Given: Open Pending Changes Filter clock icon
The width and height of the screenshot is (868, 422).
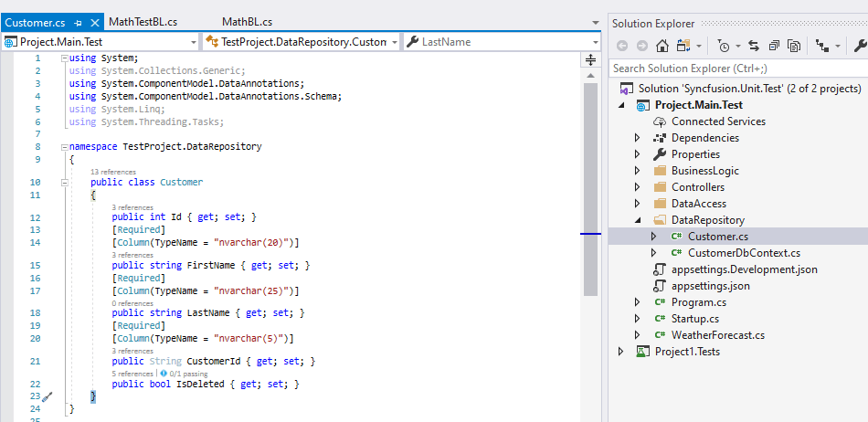Looking at the screenshot, I should 723,45.
